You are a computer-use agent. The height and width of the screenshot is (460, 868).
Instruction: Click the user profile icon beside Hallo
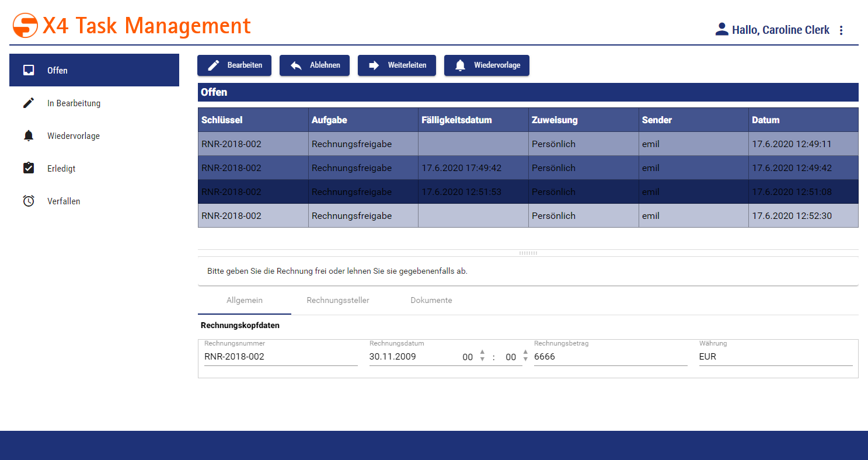tap(721, 30)
